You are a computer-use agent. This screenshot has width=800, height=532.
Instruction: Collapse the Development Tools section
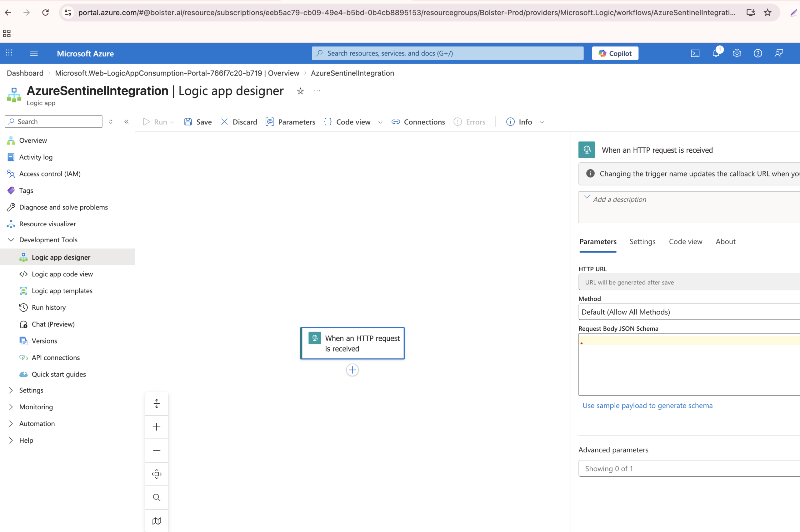(x=11, y=240)
